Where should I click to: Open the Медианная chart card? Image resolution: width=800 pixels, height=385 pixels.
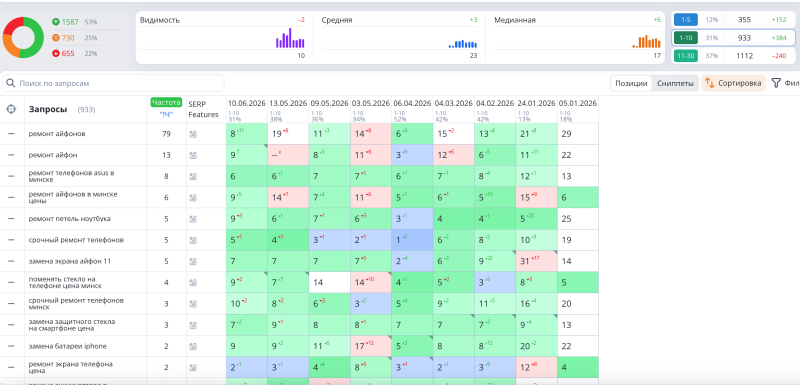pos(575,38)
